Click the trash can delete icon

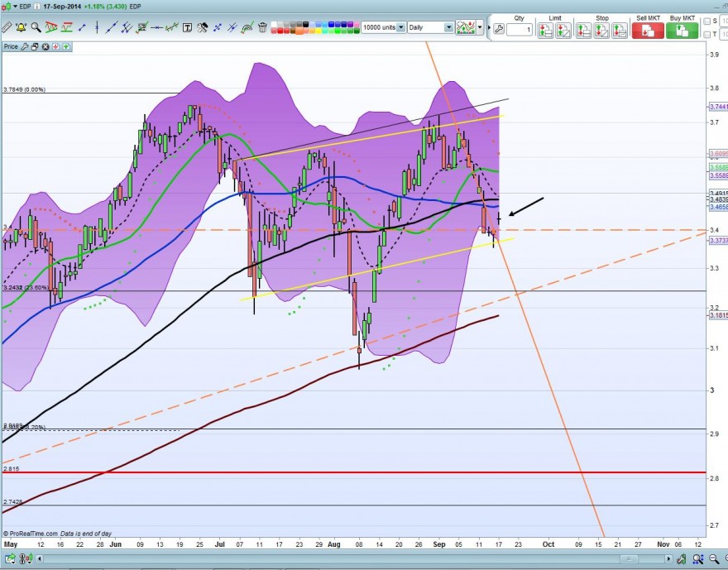[262, 27]
